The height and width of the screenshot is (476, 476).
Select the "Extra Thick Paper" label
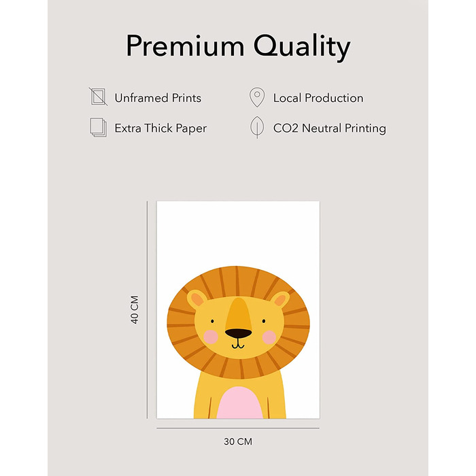(x=160, y=128)
